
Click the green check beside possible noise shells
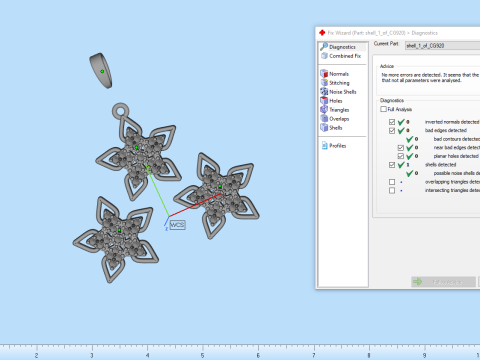[410, 173]
